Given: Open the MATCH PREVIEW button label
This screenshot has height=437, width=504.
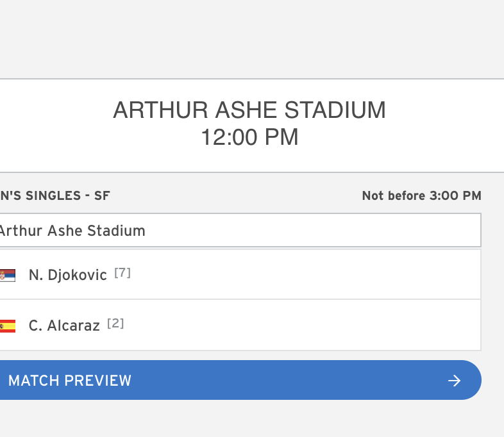Looking at the screenshot, I should click(x=69, y=381).
